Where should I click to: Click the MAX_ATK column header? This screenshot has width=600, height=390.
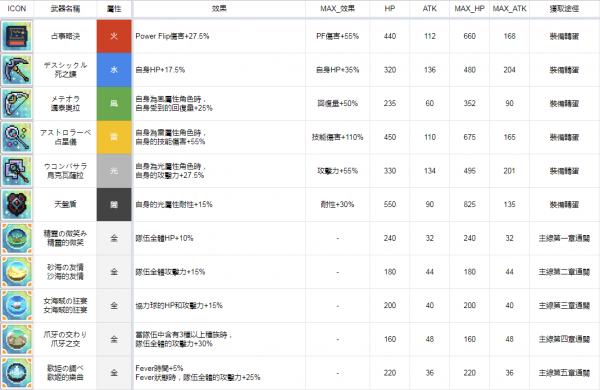pyautogui.click(x=509, y=8)
